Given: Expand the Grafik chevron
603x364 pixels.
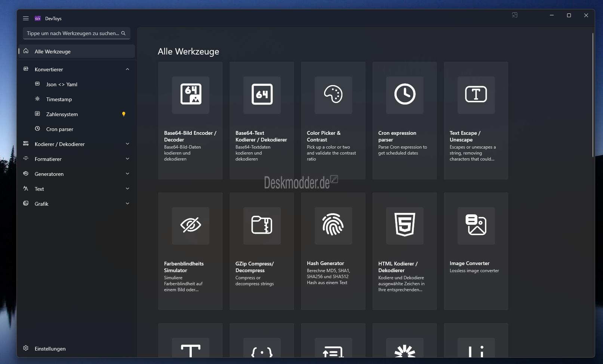Looking at the screenshot, I should click(127, 204).
